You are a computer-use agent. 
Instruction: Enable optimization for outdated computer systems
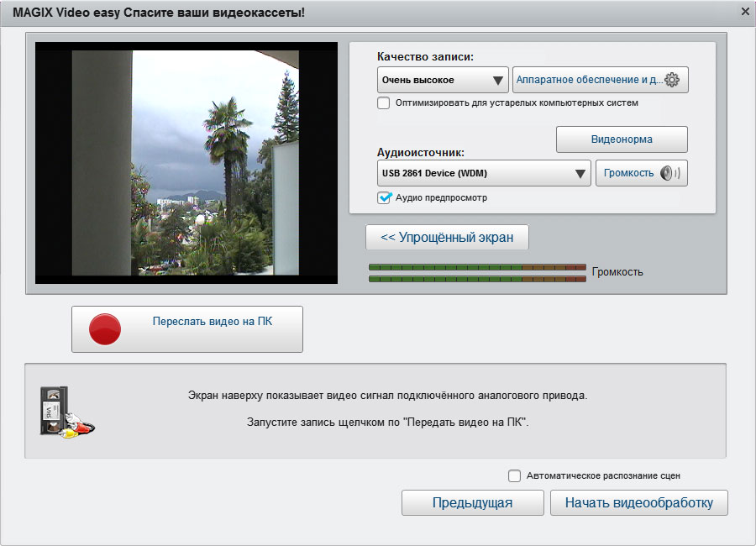click(x=383, y=102)
